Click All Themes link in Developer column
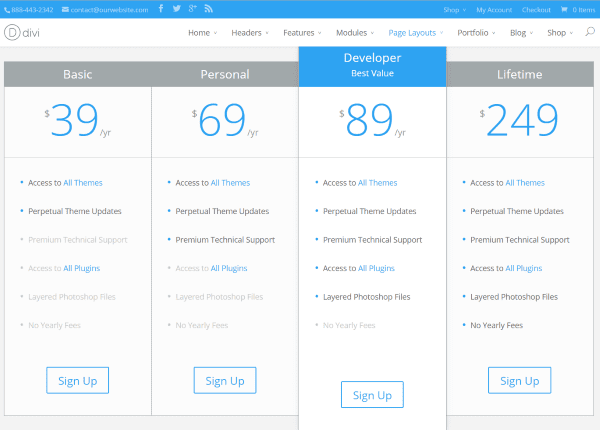Screen dimensions: 600x430 (x=378, y=183)
